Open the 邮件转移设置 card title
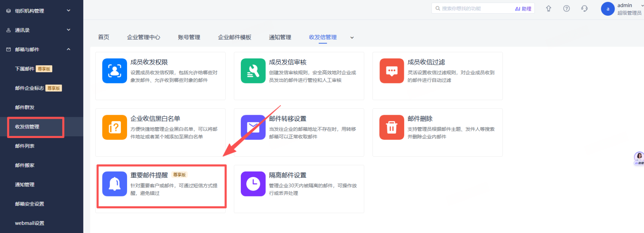The width and height of the screenshot is (644, 233). click(x=288, y=119)
